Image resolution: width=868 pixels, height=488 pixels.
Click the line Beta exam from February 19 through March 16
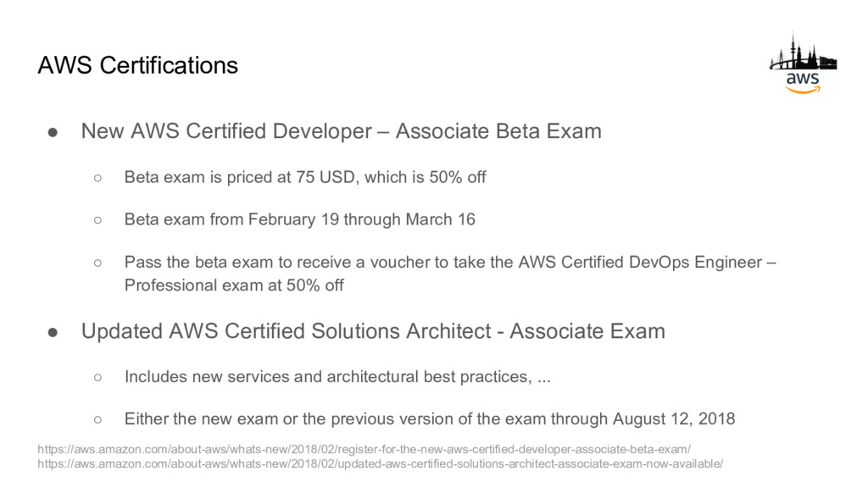coord(299,219)
